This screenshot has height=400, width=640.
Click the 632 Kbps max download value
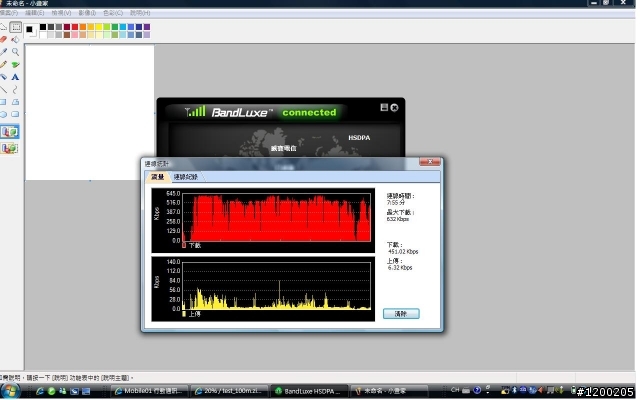(x=398, y=219)
